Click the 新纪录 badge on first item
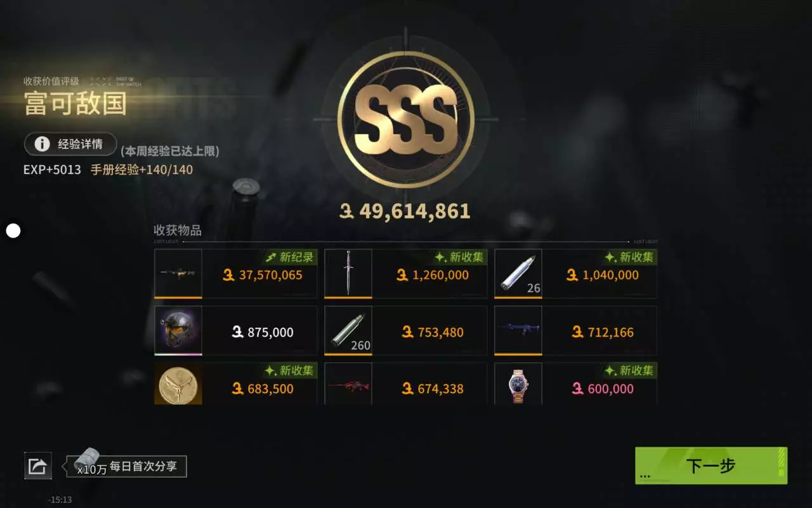 pyautogui.click(x=289, y=257)
